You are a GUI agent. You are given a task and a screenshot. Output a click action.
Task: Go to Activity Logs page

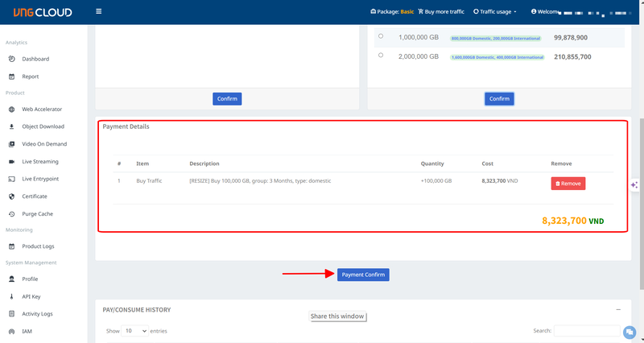coord(37,314)
